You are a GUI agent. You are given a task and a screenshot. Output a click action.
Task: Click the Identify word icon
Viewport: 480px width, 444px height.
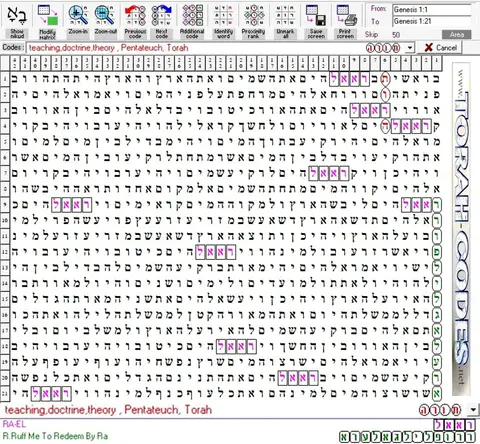coord(223,15)
